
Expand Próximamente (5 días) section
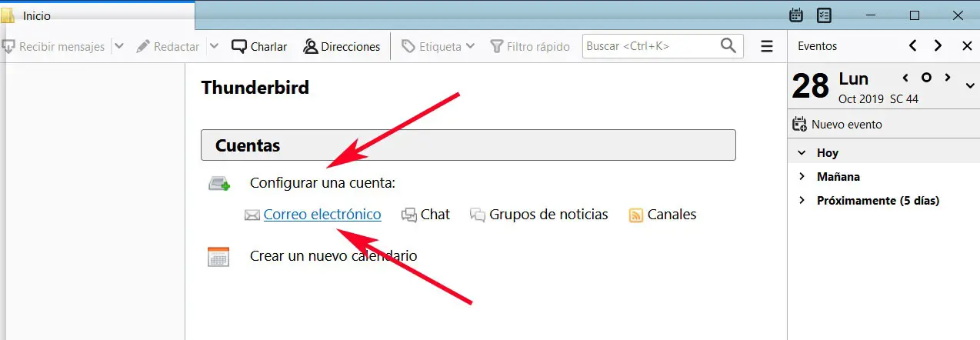tap(802, 200)
